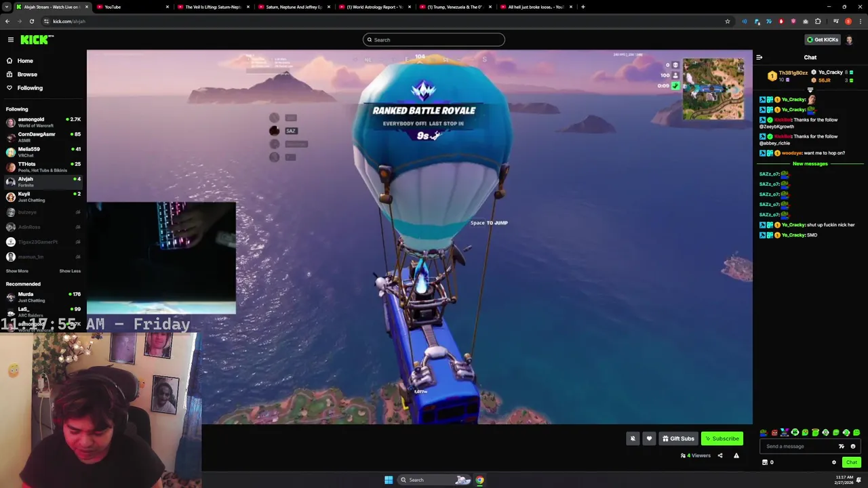This screenshot has width=868, height=488.
Task: Click the translate icon in message box
Action: (842, 447)
